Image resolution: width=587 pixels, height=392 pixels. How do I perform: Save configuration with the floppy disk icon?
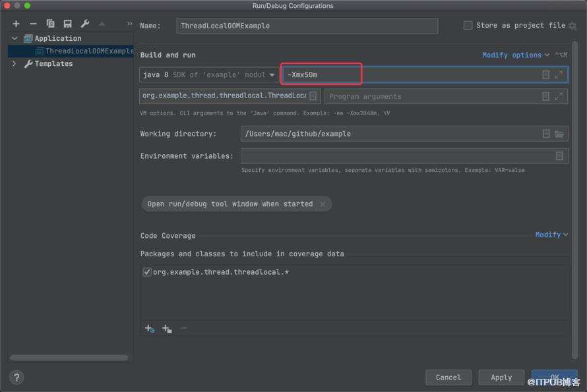point(68,24)
